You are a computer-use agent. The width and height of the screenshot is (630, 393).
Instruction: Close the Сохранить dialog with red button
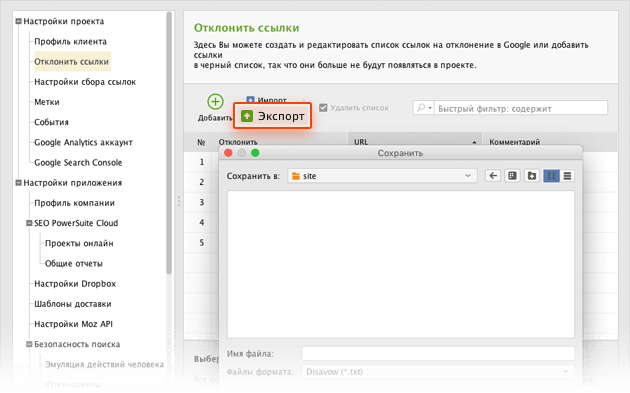click(x=228, y=153)
